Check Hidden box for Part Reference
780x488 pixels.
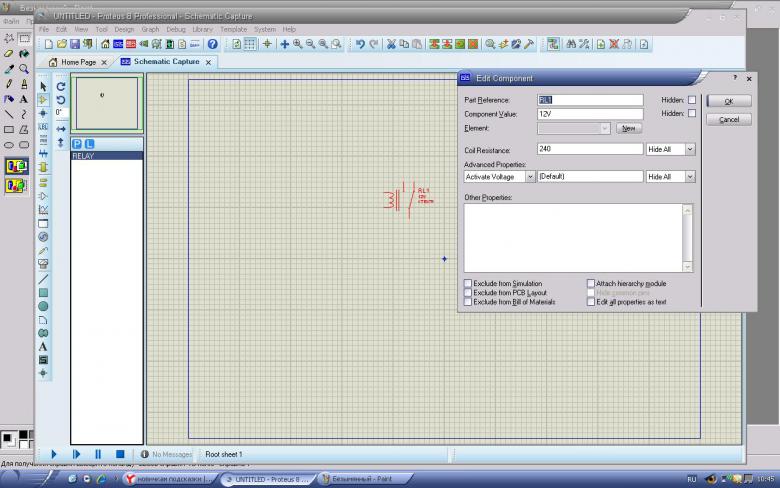692,100
